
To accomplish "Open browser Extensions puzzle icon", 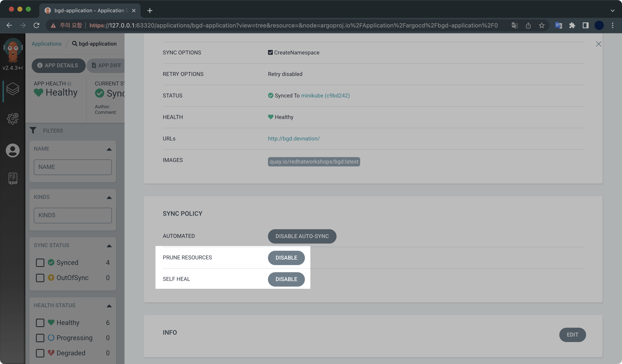I will click(x=572, y=25).
